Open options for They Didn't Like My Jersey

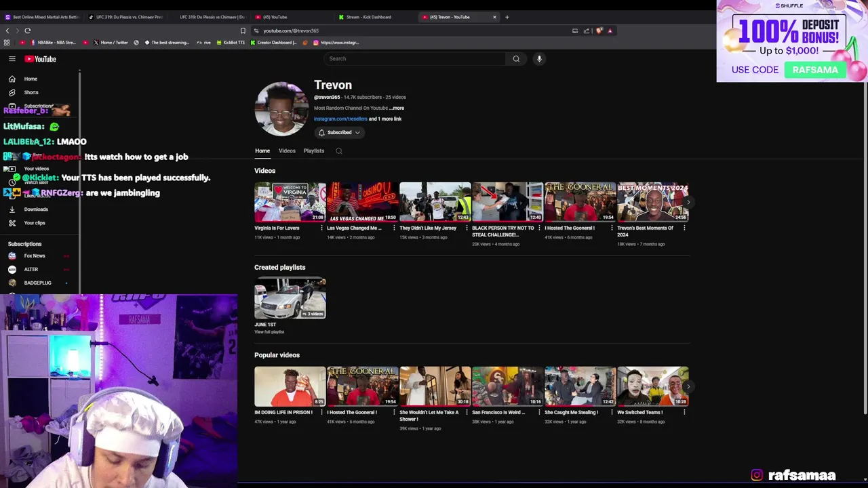467,228
